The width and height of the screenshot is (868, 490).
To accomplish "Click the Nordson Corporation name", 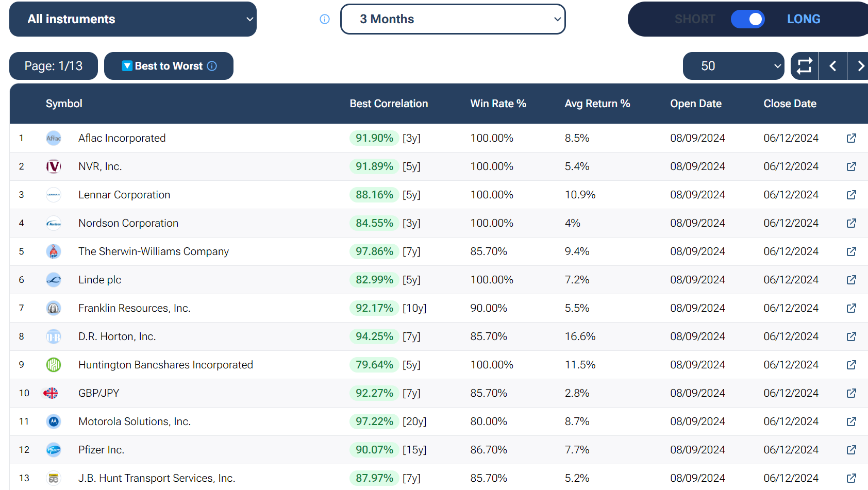I will (x=128, y=223).
